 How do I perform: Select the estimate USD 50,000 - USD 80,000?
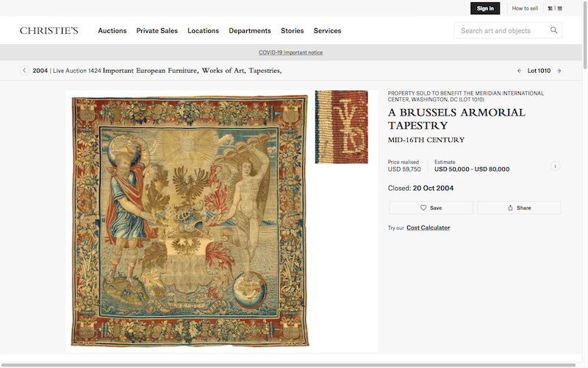click(x=472, y=169)
